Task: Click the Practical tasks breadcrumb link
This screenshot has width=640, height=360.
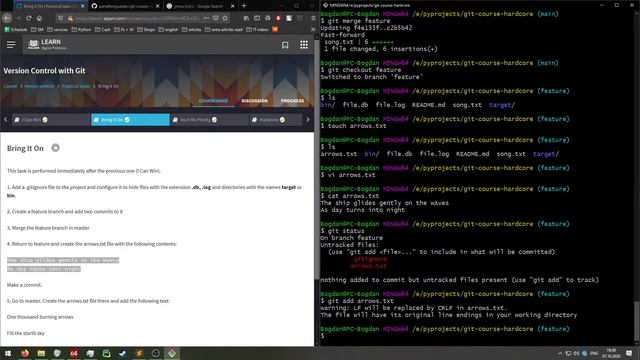Action: (76, 86)
